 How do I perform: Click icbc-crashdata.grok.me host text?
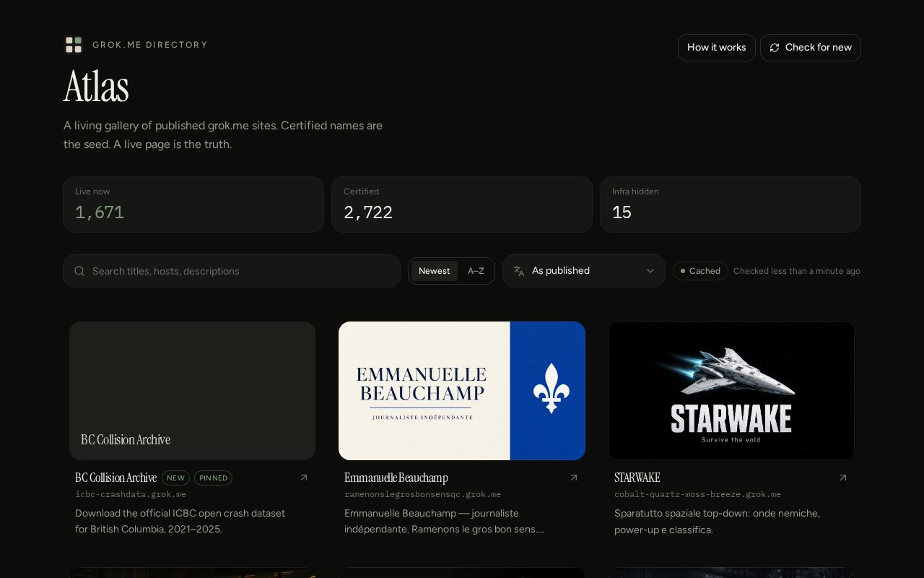131,495
